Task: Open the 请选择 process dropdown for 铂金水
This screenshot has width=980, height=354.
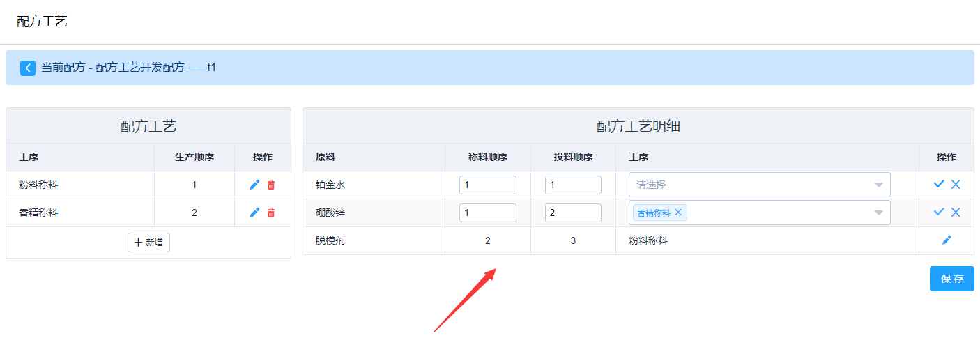Action: pyautogui.click(x=760, y=185)
